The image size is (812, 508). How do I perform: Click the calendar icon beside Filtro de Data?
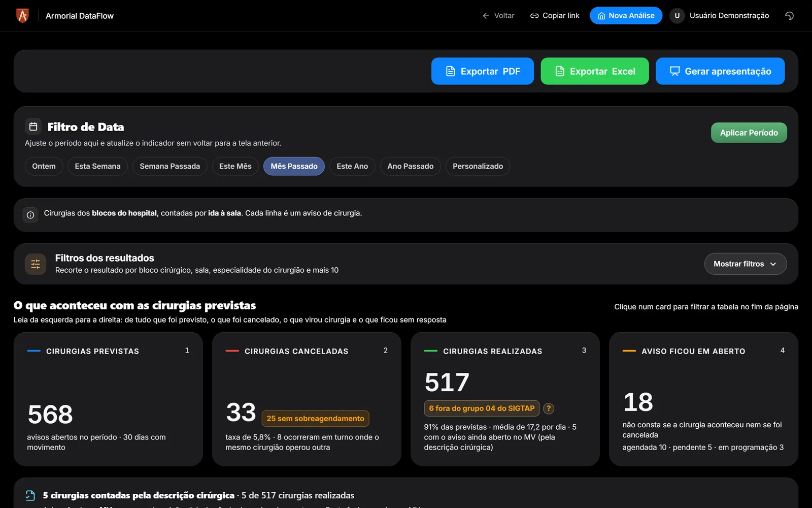coord(33,126)
